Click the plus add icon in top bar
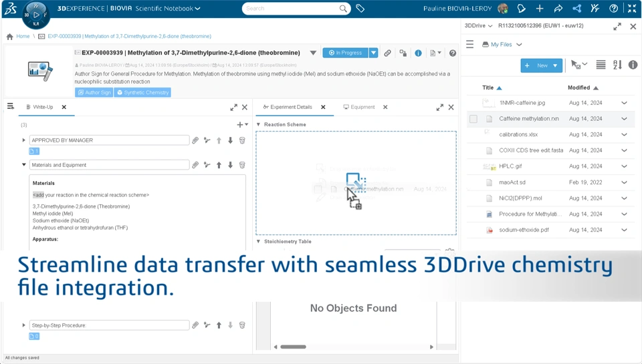 click(x=540, y=8)
